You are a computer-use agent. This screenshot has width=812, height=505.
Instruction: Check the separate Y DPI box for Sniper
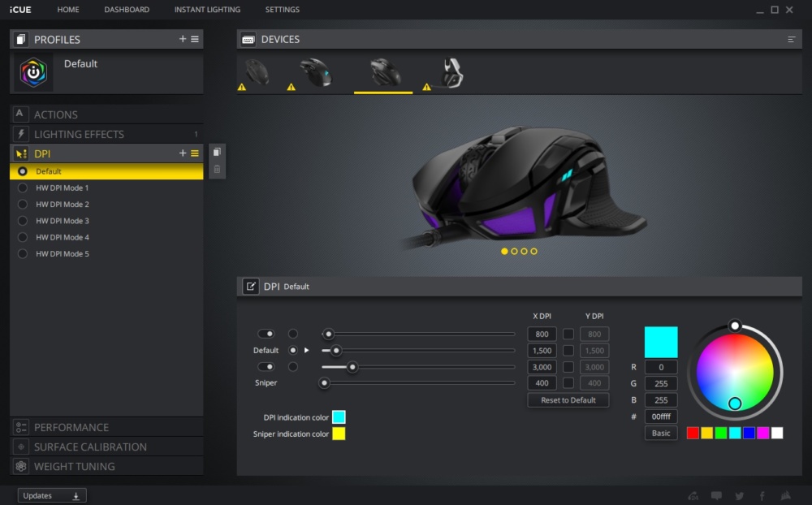[x=568, y=383]
